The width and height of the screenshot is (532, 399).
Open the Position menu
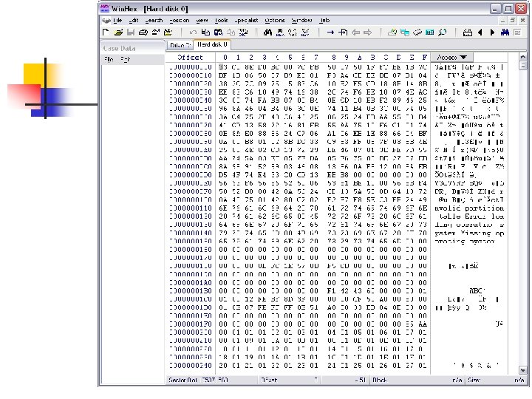(x=179, y=21)
